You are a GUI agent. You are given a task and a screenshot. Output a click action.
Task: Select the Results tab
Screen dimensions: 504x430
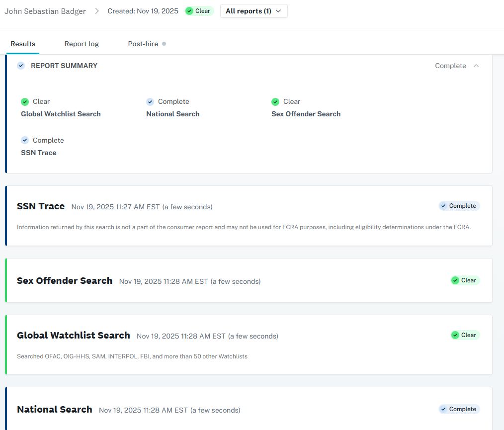pyautogui.click(x=23, y=44)
